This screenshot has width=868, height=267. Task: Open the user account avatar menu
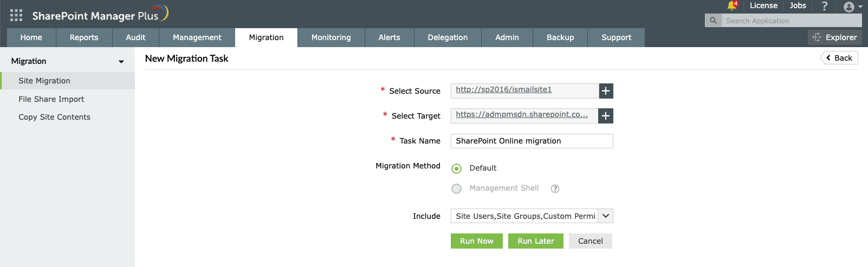tap(853, 6)
